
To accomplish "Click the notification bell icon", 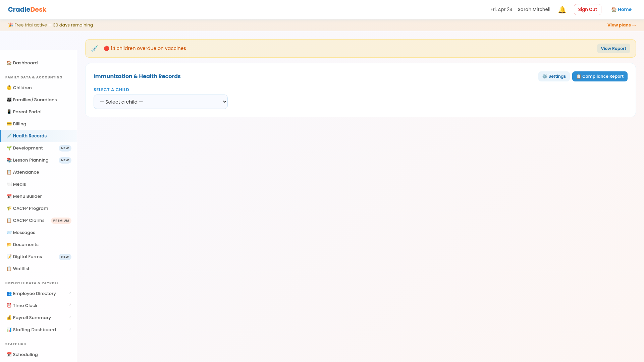I will 562,9.
